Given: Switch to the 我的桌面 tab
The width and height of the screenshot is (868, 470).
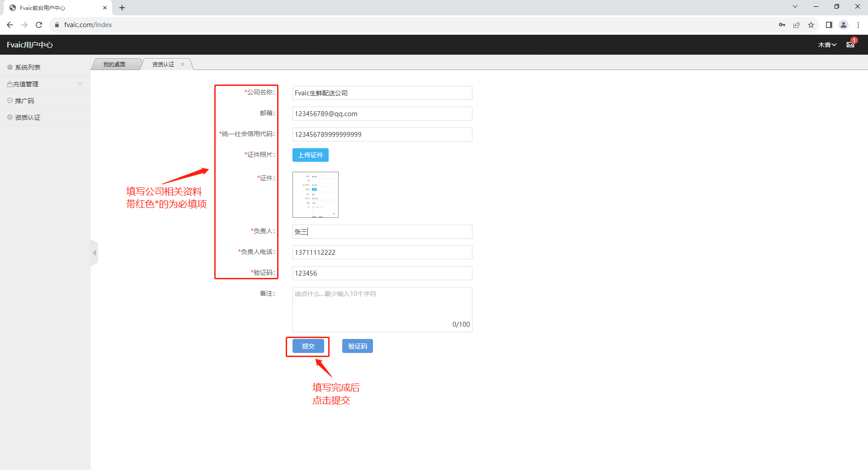Looking at the screenshot, I should (114, 64).
